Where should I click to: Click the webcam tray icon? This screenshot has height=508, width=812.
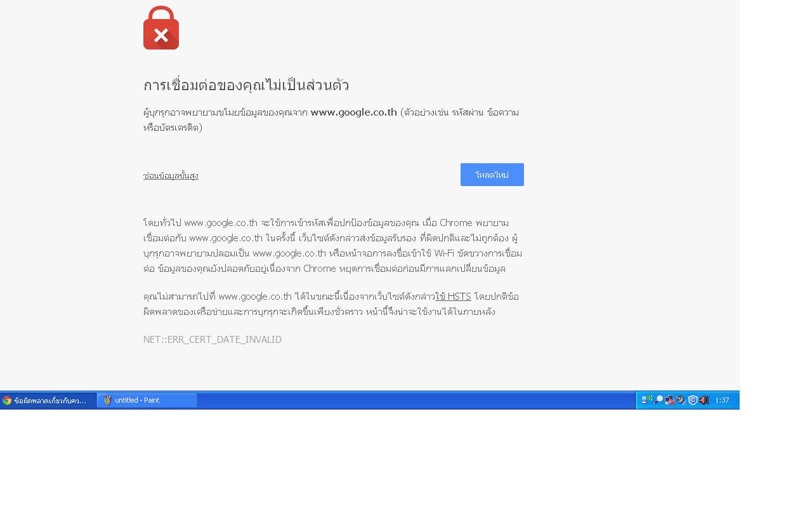[x=681, y=400]
